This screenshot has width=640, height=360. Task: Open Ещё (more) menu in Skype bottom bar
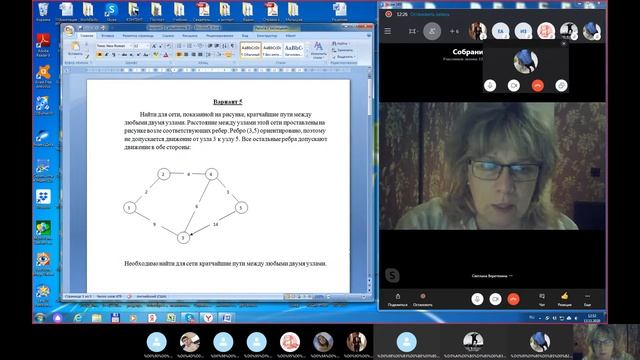pos(587,300)
